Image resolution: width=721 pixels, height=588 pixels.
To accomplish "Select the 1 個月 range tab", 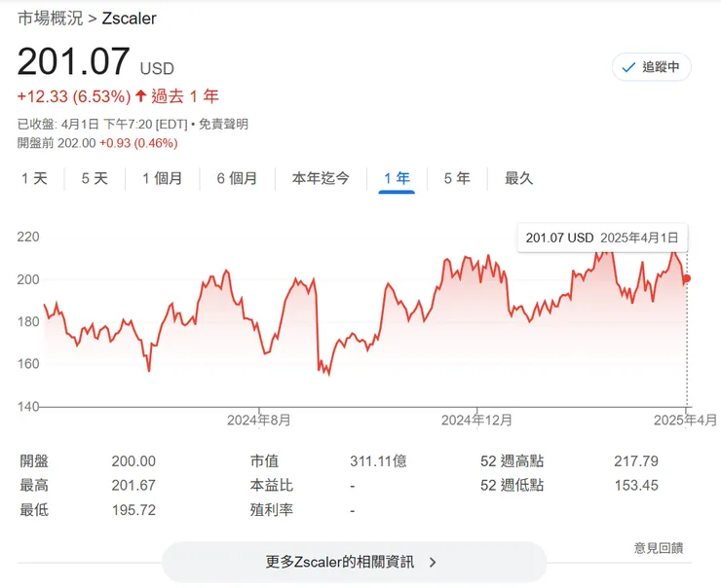I will (x=163, y=178).
